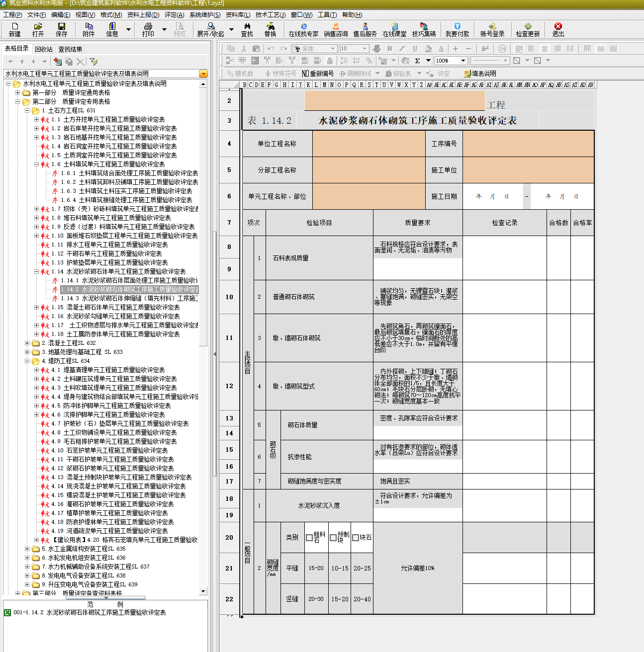Collapse the 1.土石方工程SL 631 folder
This screenshot has width=644, height=652.
click(x=27, y=111)
